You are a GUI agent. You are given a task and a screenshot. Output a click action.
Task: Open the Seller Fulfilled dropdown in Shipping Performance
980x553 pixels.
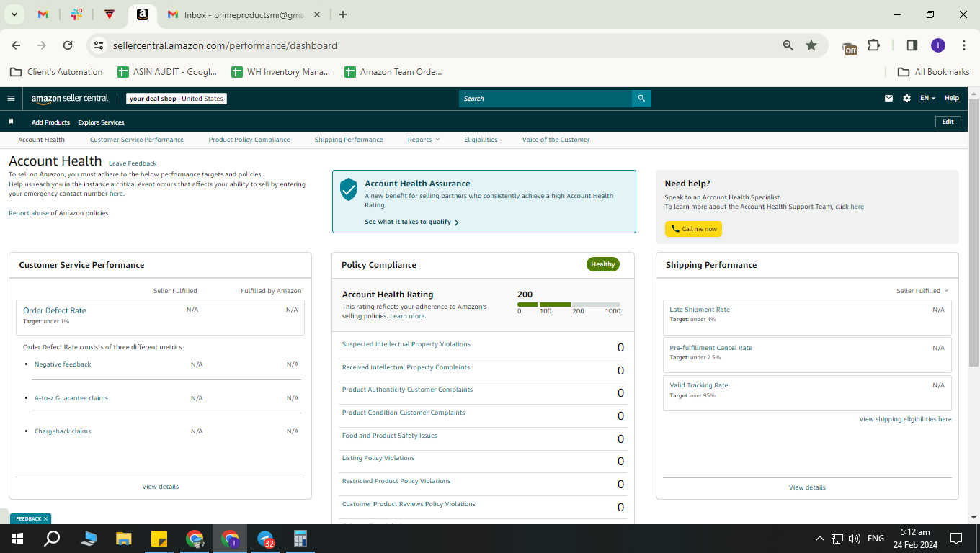922,291
